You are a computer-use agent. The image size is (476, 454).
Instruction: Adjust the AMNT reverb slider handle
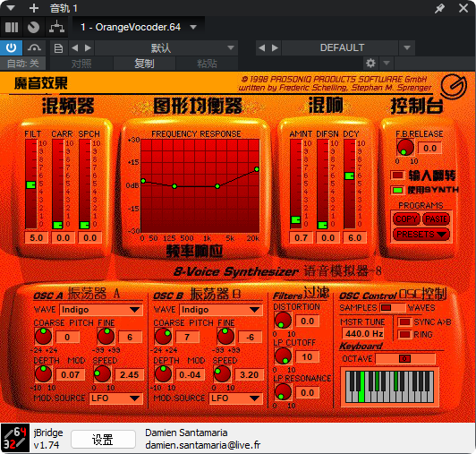295,219
